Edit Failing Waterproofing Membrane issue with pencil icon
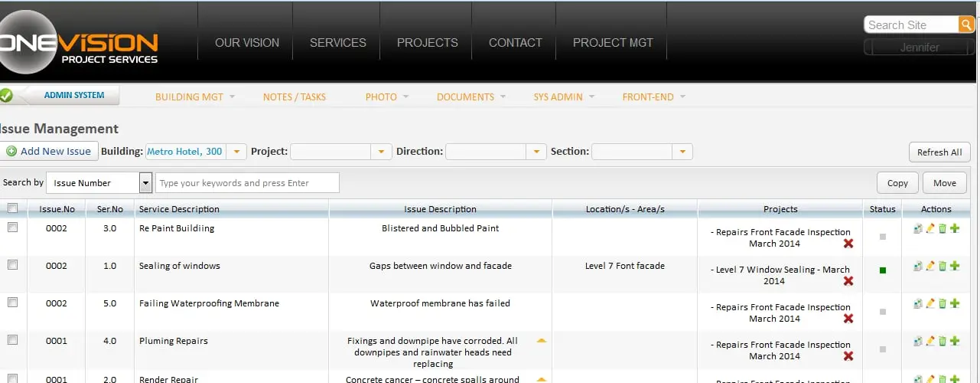Viewport: 980px width, 383px height. 930,303
